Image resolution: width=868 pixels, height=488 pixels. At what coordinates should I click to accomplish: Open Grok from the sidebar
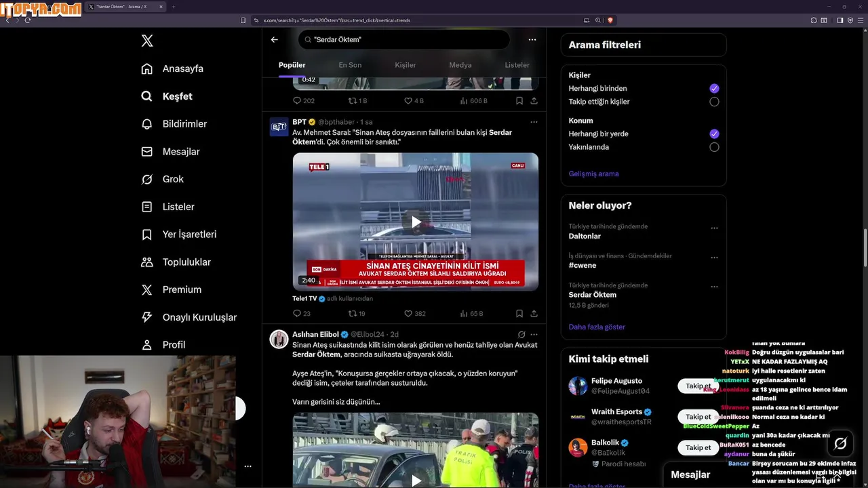(x=162, y=179)
